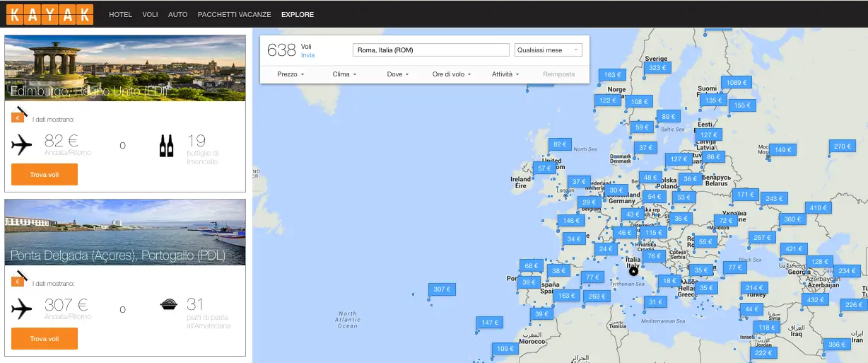Click the Amatriciana pasta bowl icon
Screen dimensions: 868x363
pos(168,305)
